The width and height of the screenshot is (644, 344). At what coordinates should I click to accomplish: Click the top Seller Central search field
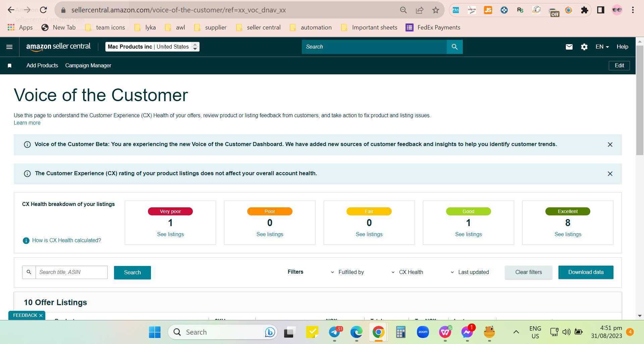point(374,47)
